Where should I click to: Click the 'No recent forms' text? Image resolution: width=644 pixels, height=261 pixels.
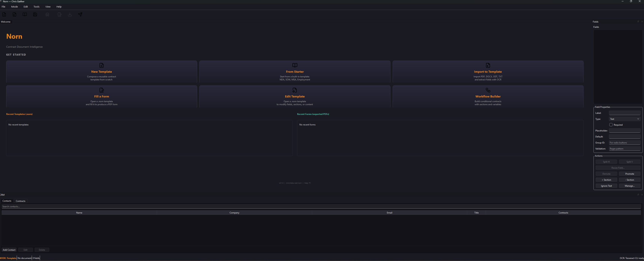[307, 125]
